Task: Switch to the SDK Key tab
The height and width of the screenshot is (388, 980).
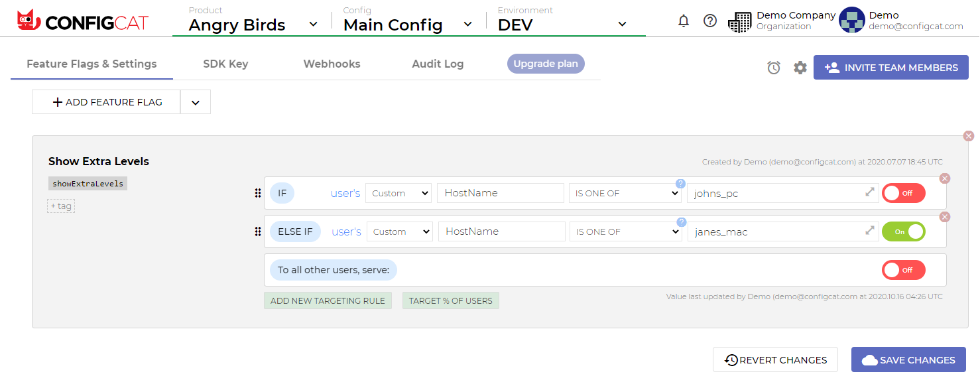Action: pos(225,64)
